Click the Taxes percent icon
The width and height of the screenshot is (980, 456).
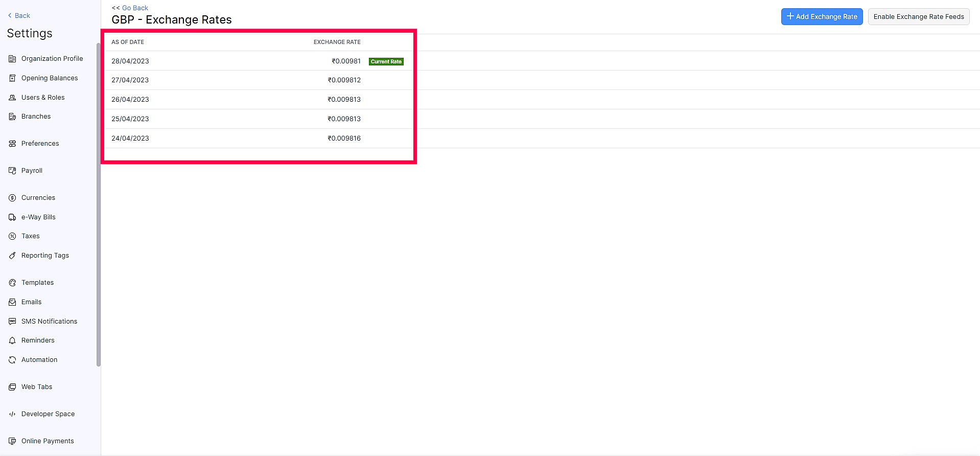click(12, 236)
